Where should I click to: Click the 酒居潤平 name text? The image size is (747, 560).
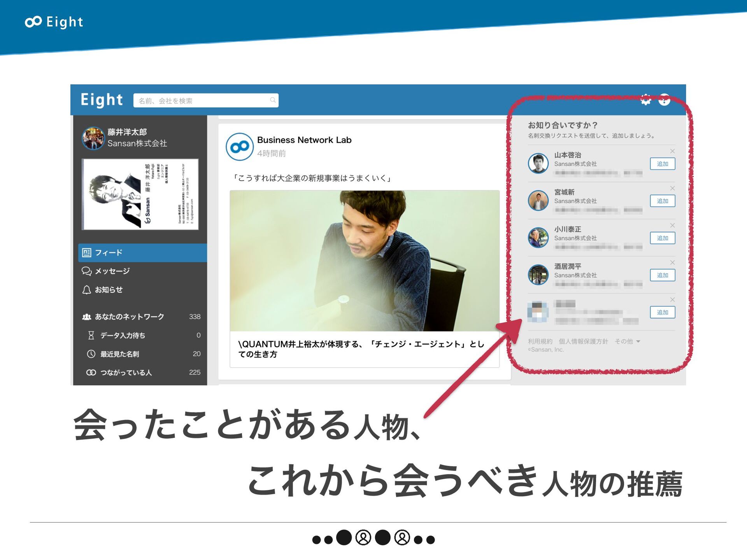click(x=568, y=266)
